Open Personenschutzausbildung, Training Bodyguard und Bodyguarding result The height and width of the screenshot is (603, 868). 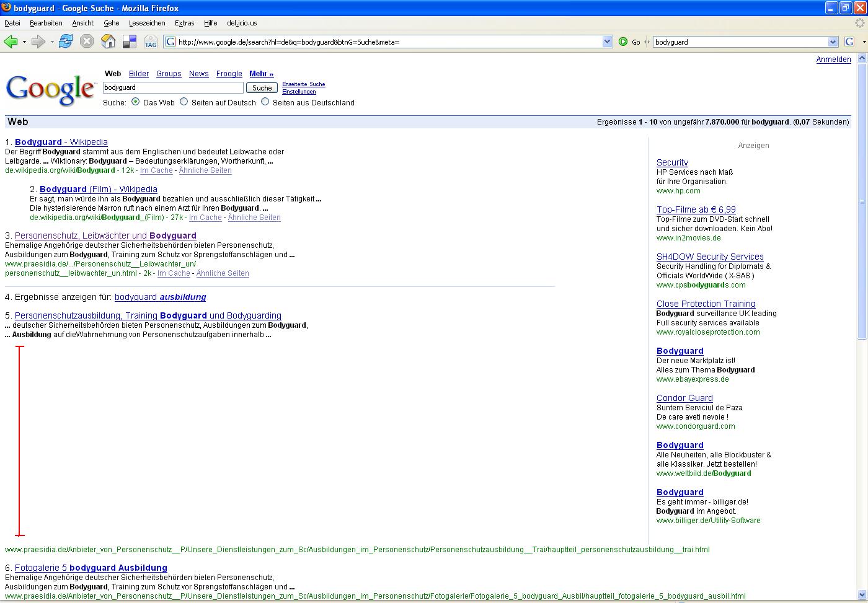pos(148,315)
